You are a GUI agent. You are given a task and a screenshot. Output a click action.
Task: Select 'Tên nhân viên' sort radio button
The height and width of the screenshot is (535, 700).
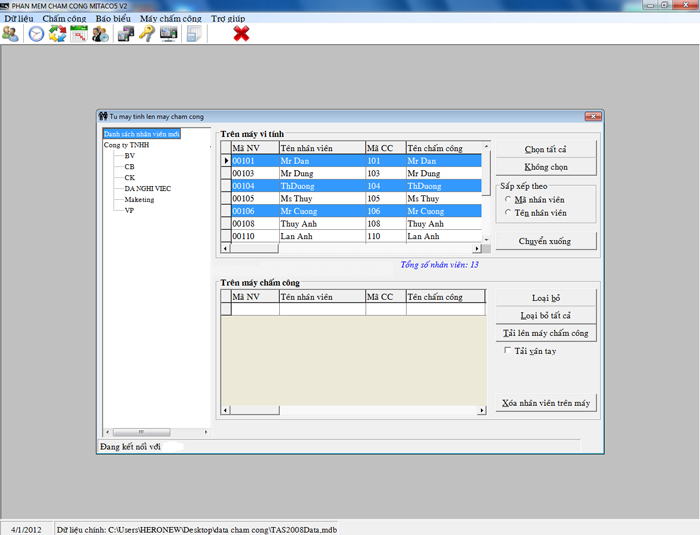coord(508,213)
